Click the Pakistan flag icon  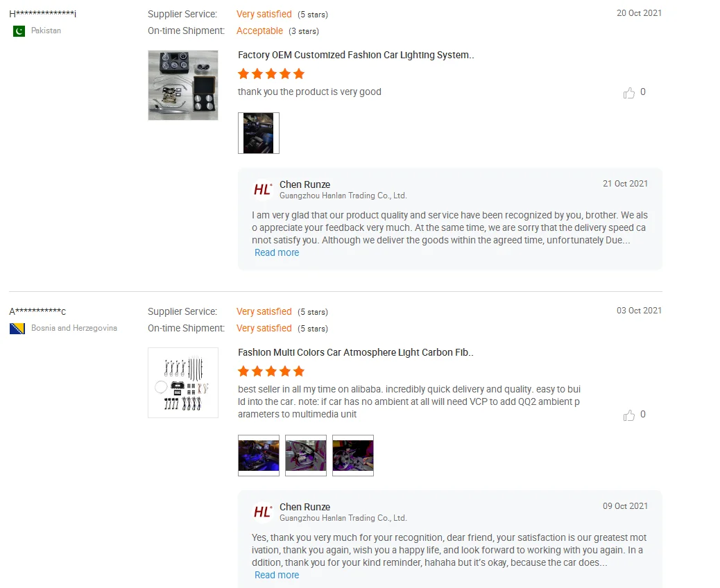point(19,31)
